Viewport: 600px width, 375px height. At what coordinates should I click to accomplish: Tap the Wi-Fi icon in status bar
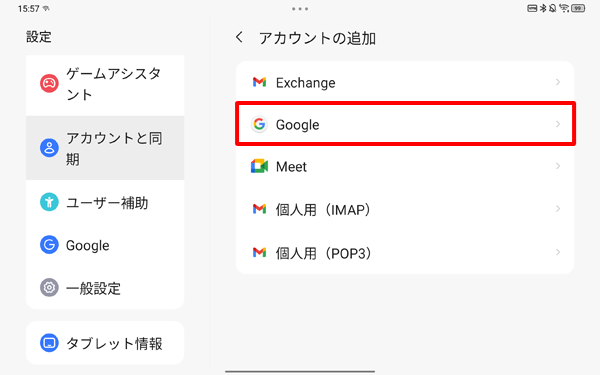[564, 8]
